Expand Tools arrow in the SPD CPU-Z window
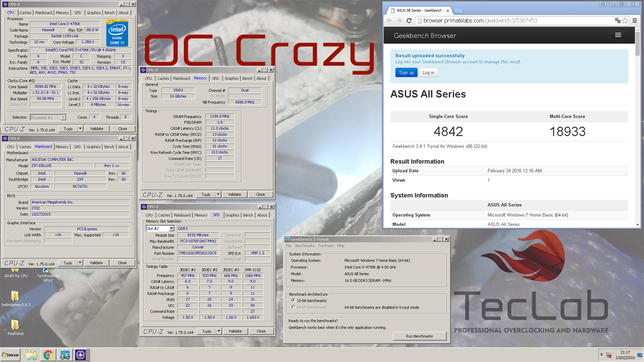 (219, 331)
